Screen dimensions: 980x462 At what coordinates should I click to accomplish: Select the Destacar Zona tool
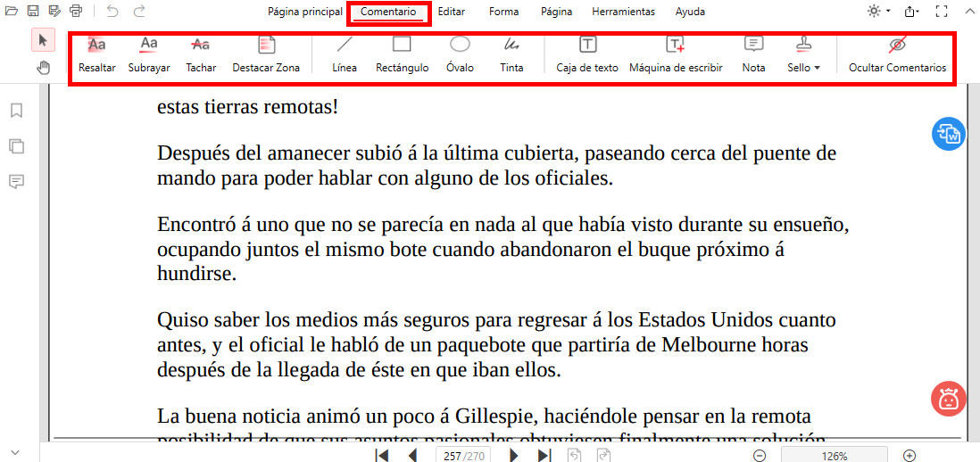tap(266, 55)
